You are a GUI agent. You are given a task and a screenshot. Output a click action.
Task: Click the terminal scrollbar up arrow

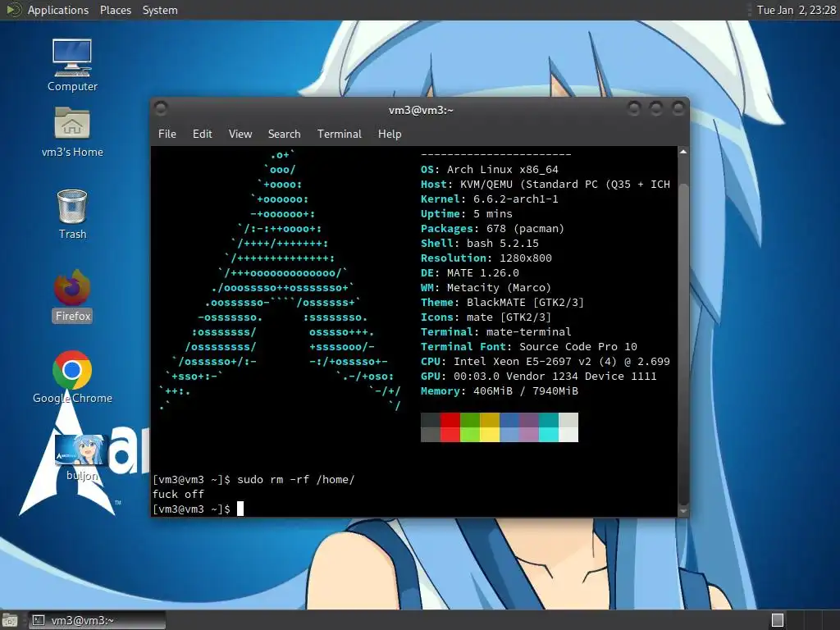point(683,152)
